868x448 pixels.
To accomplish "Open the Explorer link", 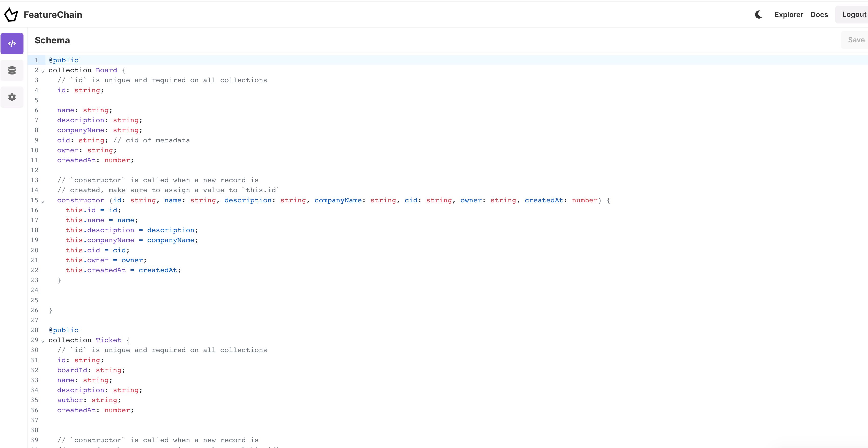I will 789,15.
